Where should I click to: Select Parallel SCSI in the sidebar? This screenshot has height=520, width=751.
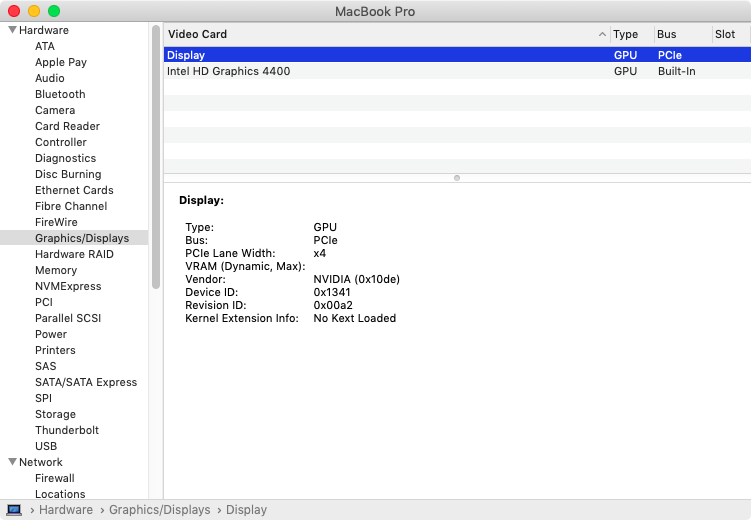click(68, 318)
